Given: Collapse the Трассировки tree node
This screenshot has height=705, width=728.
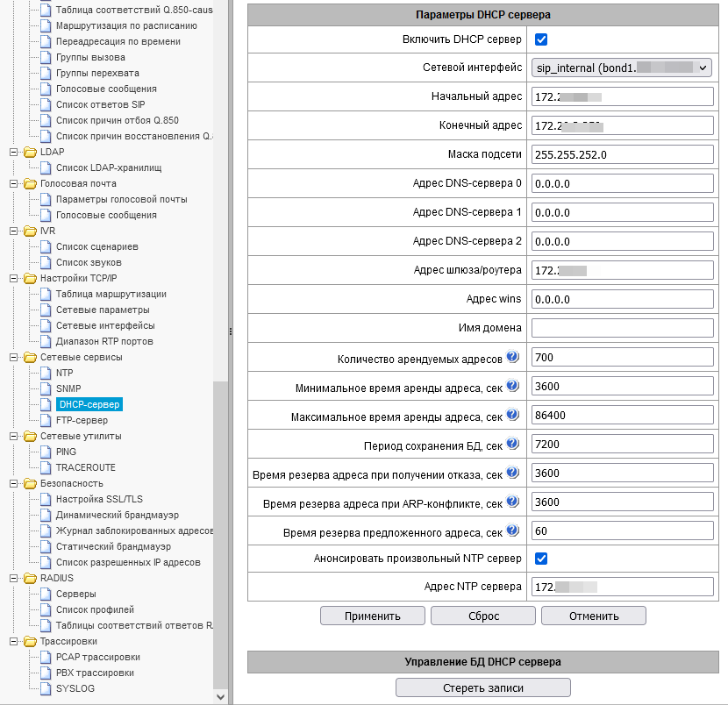Looking at the screenshot, I should click(13, 641).
